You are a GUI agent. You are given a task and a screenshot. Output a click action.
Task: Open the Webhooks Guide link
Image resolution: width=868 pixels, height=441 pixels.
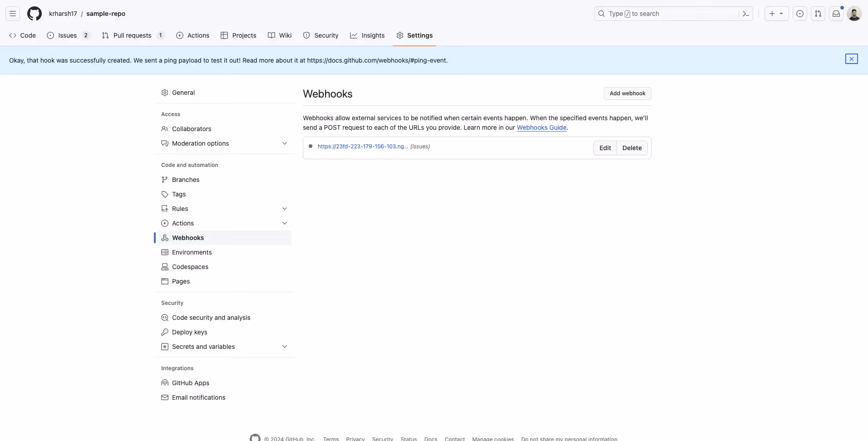[x=542, y=127]
